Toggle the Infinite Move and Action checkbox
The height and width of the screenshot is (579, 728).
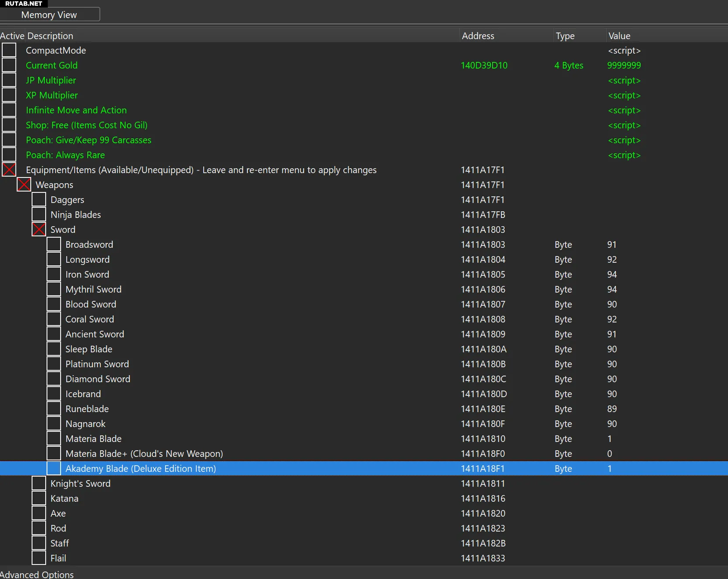(9, 110)
